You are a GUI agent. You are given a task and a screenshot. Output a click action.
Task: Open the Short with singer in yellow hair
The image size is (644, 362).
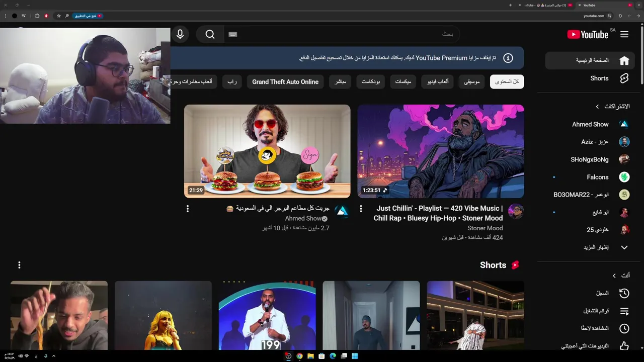163,315
